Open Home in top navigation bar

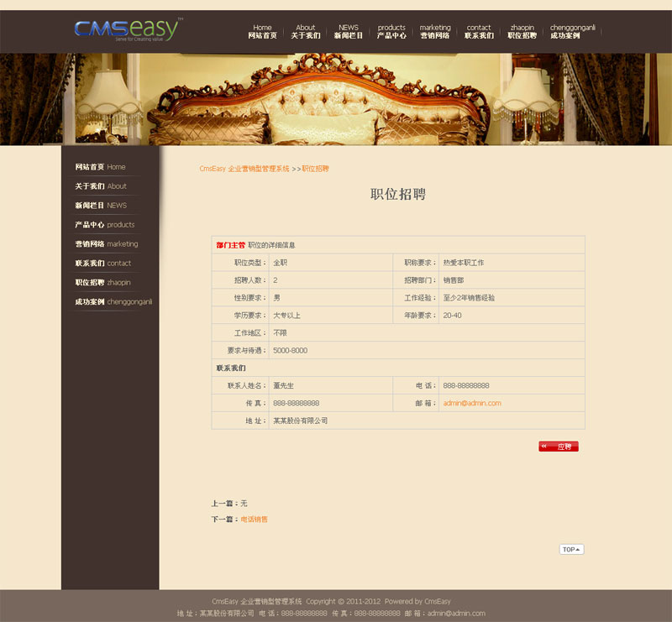pos(262,32)
